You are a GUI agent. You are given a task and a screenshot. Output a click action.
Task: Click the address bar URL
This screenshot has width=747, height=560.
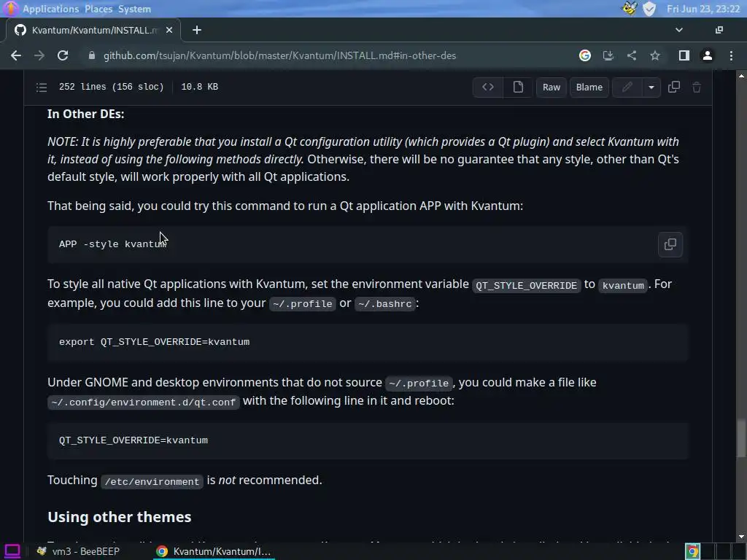point(279,55)
